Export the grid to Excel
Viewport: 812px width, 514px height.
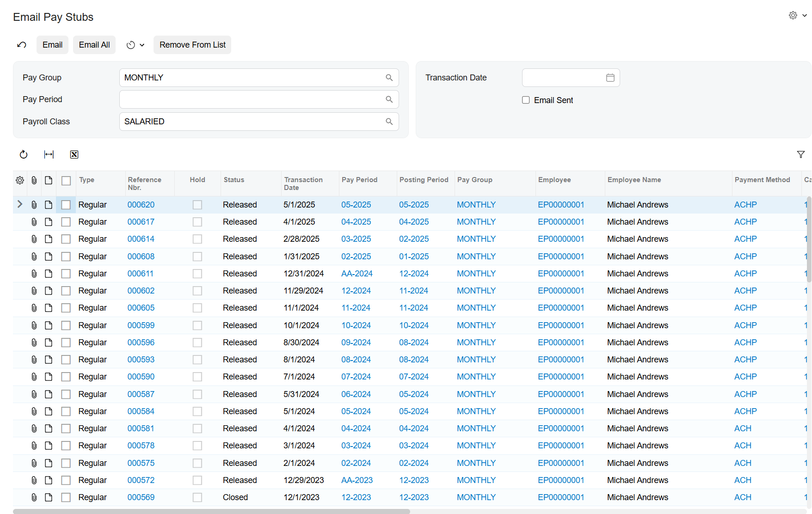pos(74,154)
